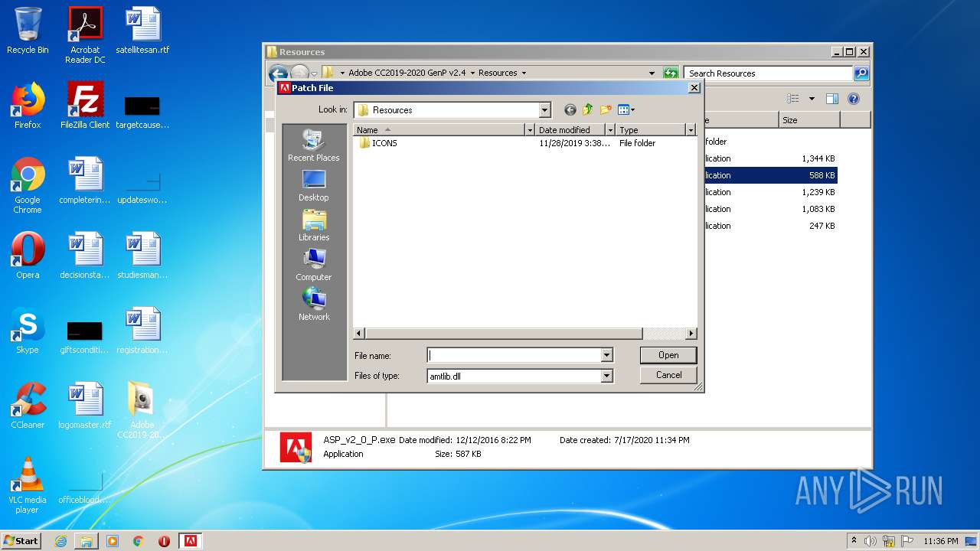
Task: Show hidden system tray icons
Action: coord(854,540)
